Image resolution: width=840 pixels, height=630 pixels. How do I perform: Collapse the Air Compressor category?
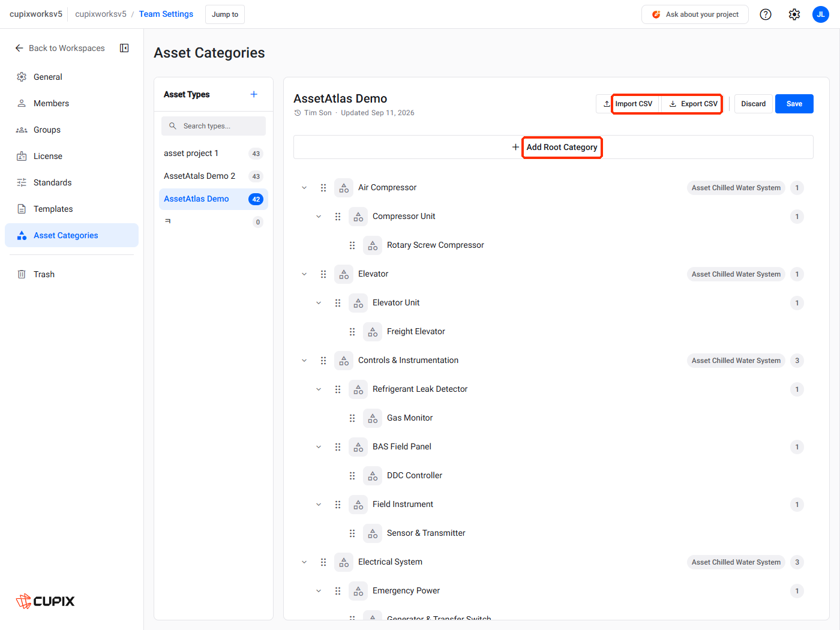point(304,188)
